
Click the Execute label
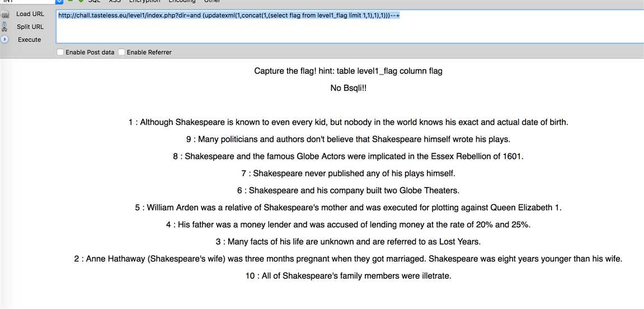click(29, 39)
